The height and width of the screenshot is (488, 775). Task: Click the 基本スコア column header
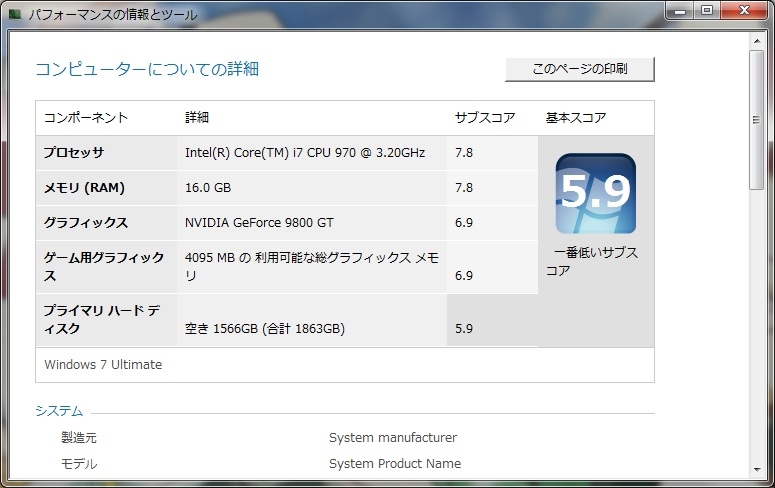coord(576,118)
